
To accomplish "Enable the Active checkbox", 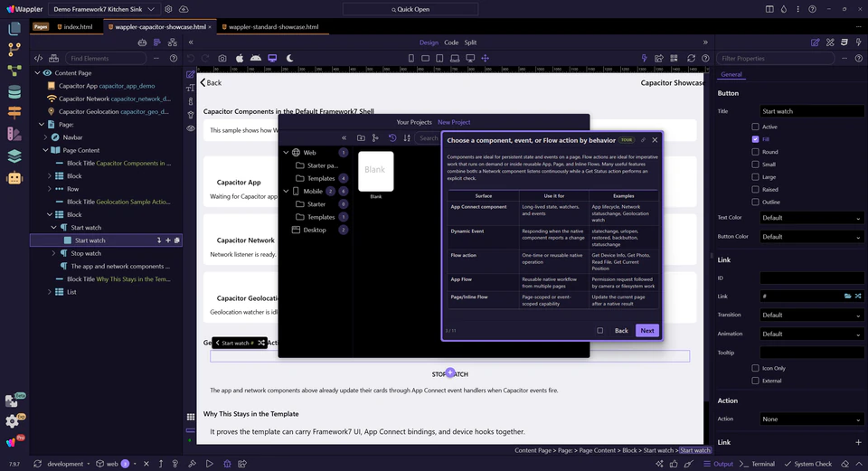I will (x=755, y=127).
